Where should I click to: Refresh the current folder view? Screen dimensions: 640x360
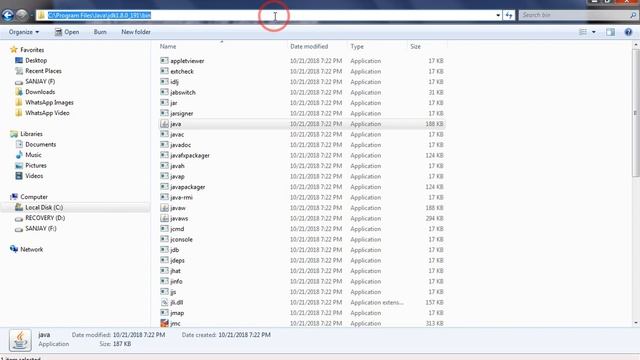(509, 15)
